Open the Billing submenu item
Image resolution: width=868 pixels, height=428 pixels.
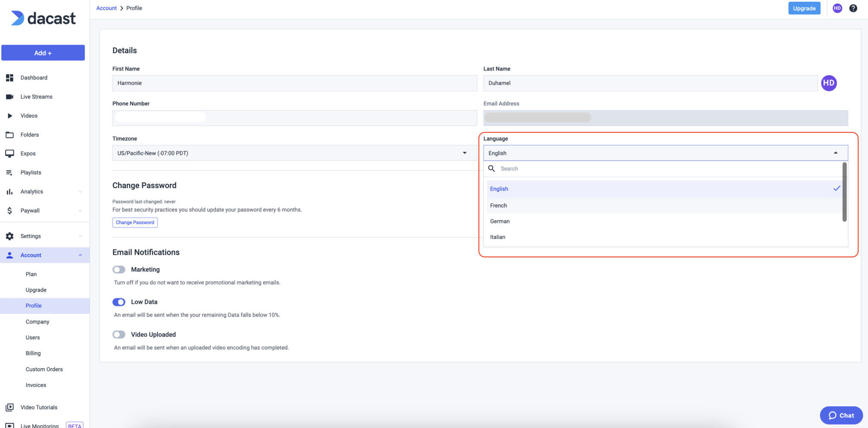click(33, 353)
